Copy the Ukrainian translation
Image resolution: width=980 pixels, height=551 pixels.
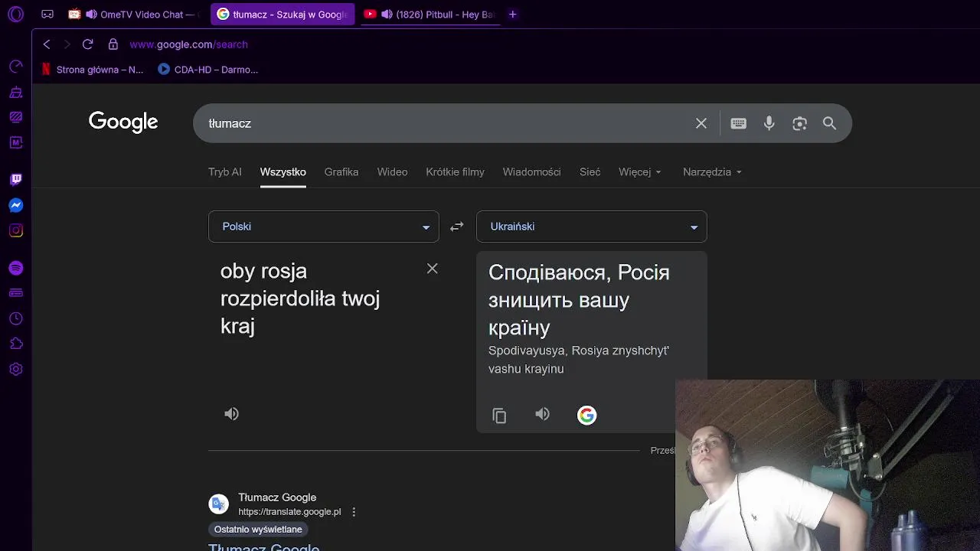[x=499, y=415]
